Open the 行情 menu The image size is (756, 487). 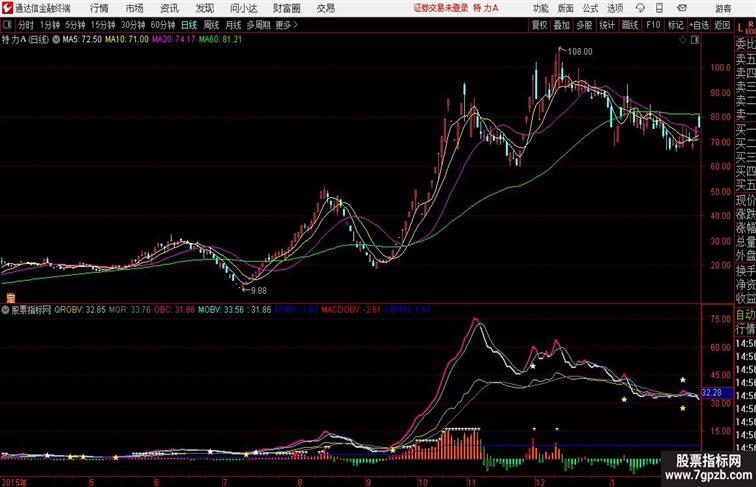99,8
